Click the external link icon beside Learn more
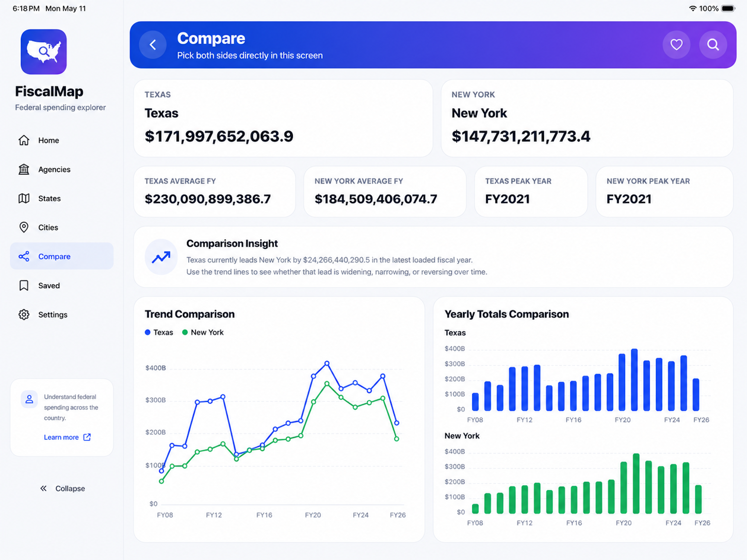Image resolution: width=747 pixels, height=560 pixels. coord(87,437)
